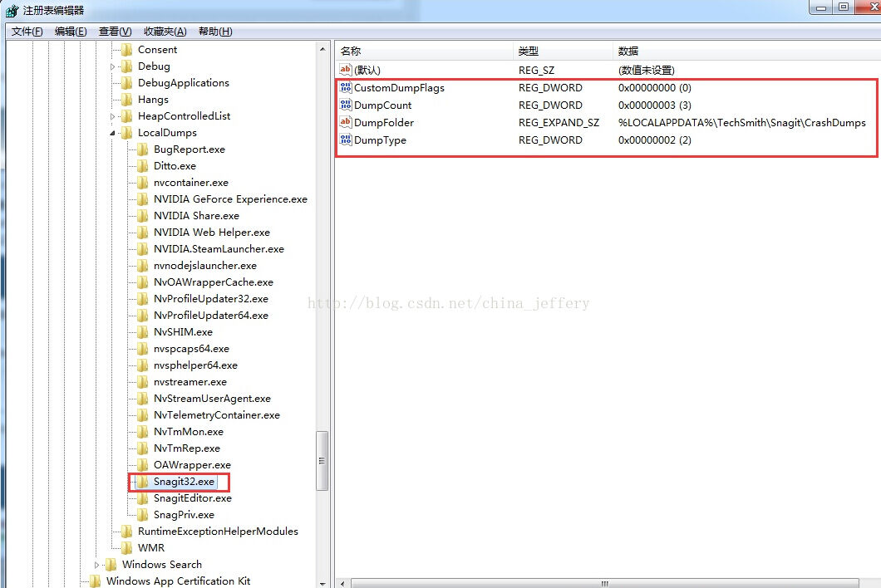This screenshot has width=881, height=588.
Task: Expand the Debug registry key
Action: pyautogui.click(x=113, y=66)
